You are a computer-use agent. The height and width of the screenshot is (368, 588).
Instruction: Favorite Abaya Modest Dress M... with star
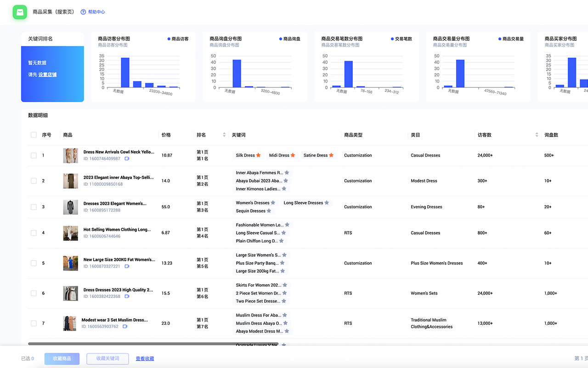[x=287, y=331]
